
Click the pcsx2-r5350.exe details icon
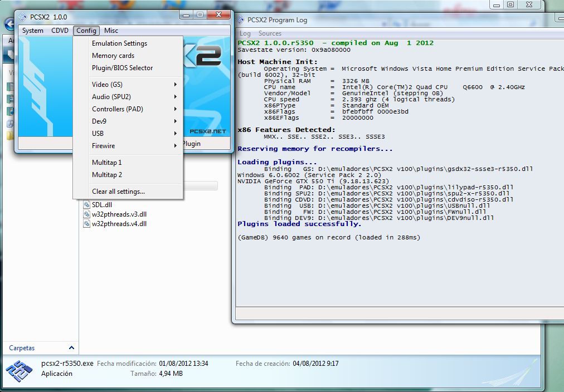20,371
